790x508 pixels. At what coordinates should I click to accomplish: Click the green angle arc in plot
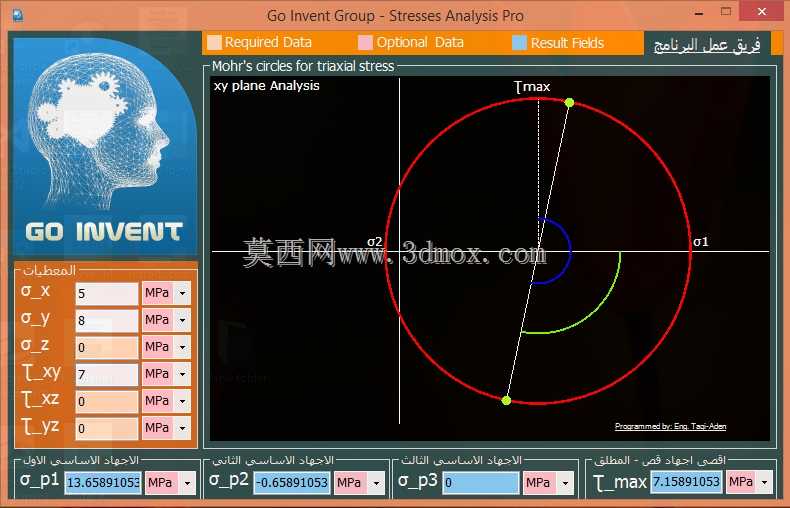(600, 308)
